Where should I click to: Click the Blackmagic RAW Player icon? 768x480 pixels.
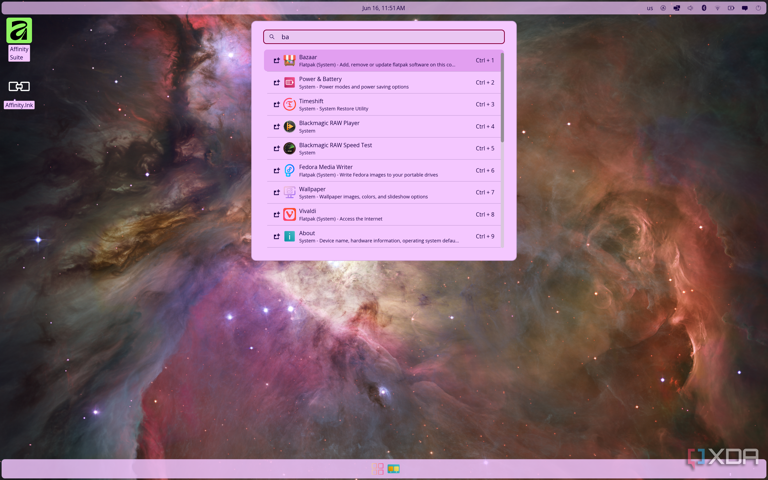[289, 126]
